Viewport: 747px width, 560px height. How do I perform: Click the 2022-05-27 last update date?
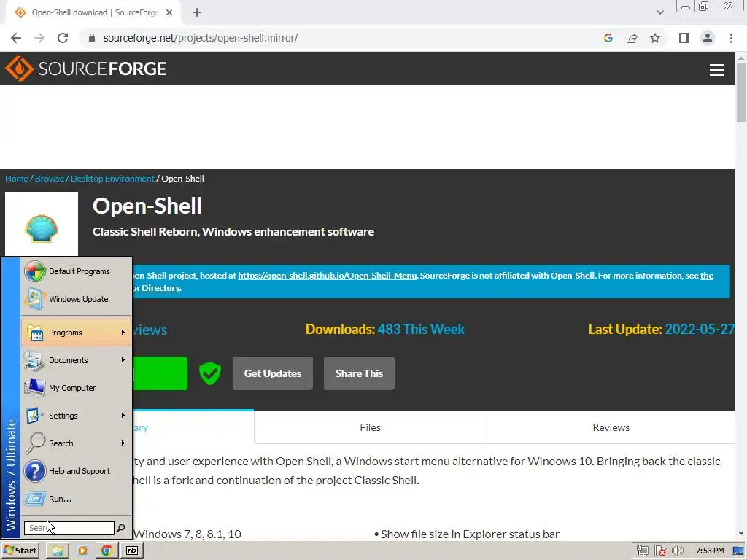click(x=700, y=329)
